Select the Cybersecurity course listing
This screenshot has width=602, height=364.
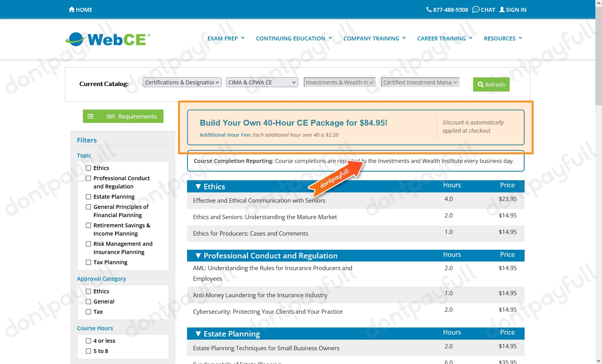(x=268, y=311)
